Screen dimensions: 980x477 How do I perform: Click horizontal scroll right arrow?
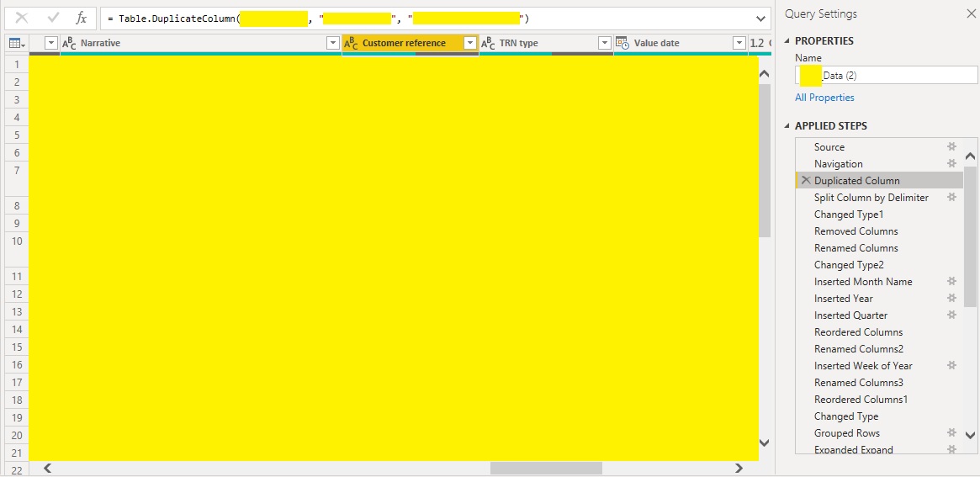(739, 468)
